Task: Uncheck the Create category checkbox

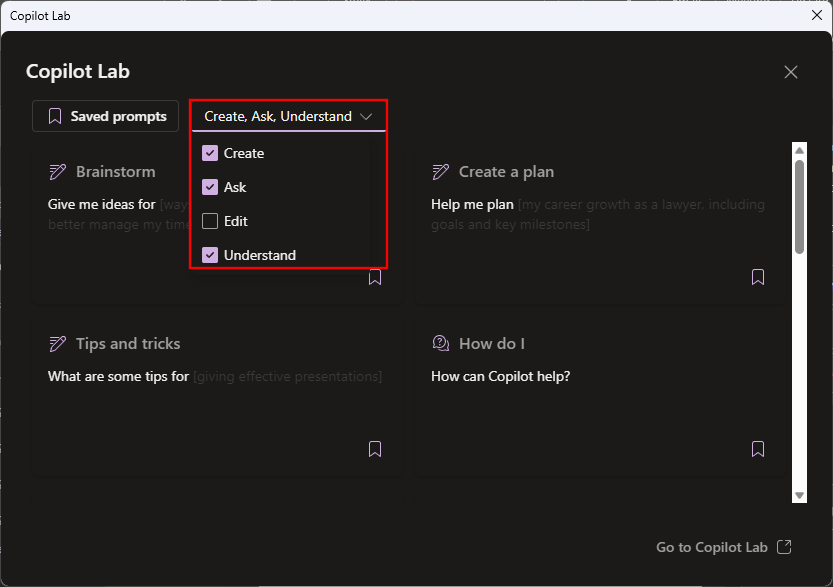Action: pos(210,153)
